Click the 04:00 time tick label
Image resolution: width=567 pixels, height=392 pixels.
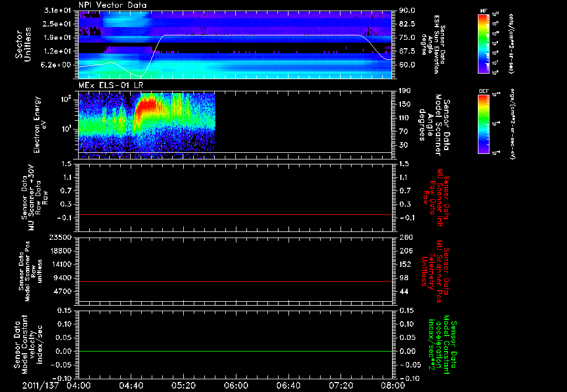[x=79, y=385]
